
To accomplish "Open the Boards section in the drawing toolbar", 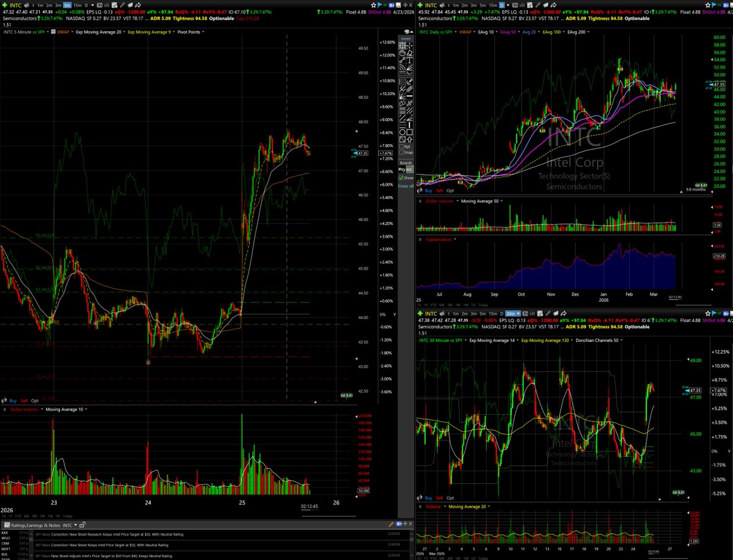I will 406,163.
